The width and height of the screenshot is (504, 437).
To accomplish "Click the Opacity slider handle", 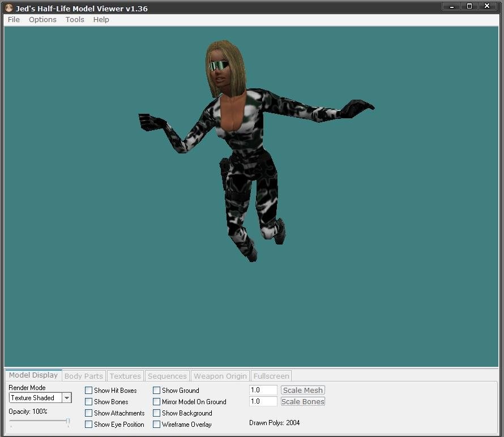I will (68, 421).
